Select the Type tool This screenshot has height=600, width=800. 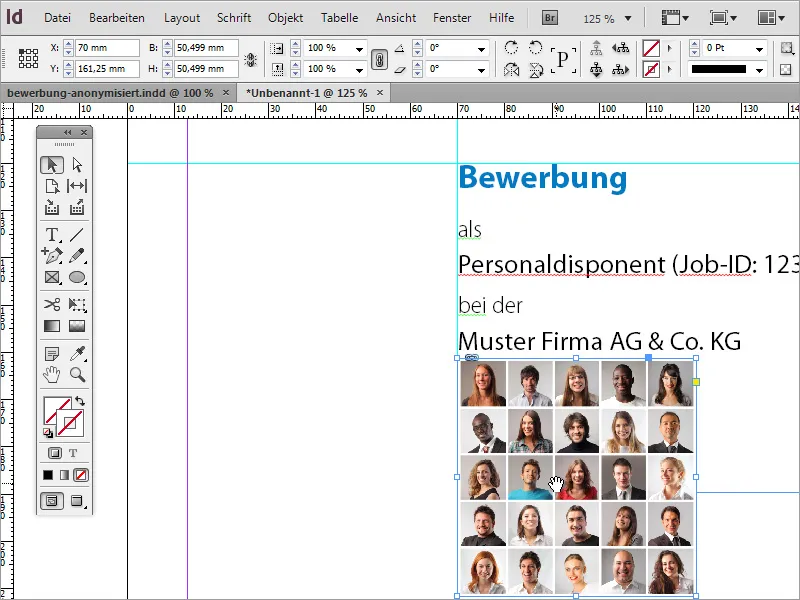(52, 235)
